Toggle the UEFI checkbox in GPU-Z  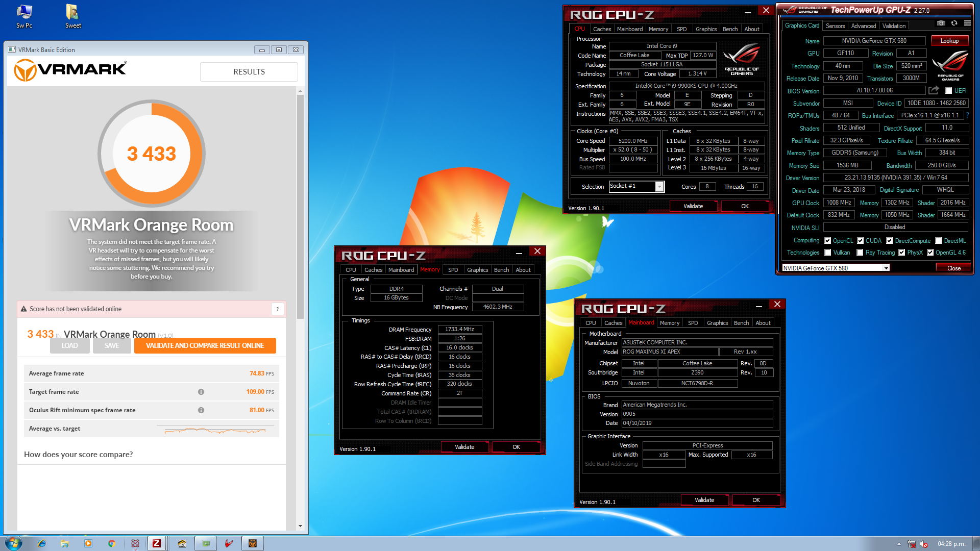tap(948, 91)
